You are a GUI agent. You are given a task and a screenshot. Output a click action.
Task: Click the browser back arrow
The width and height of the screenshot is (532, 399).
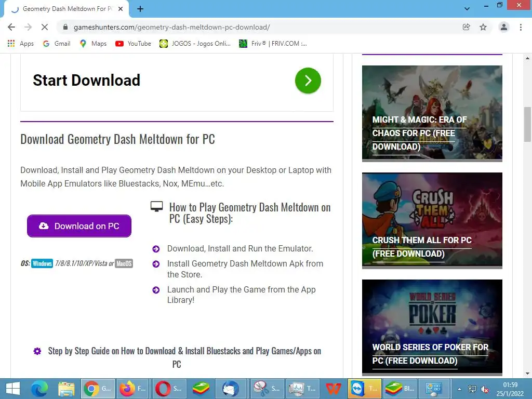pyautogui.click(x=11, y=27)
